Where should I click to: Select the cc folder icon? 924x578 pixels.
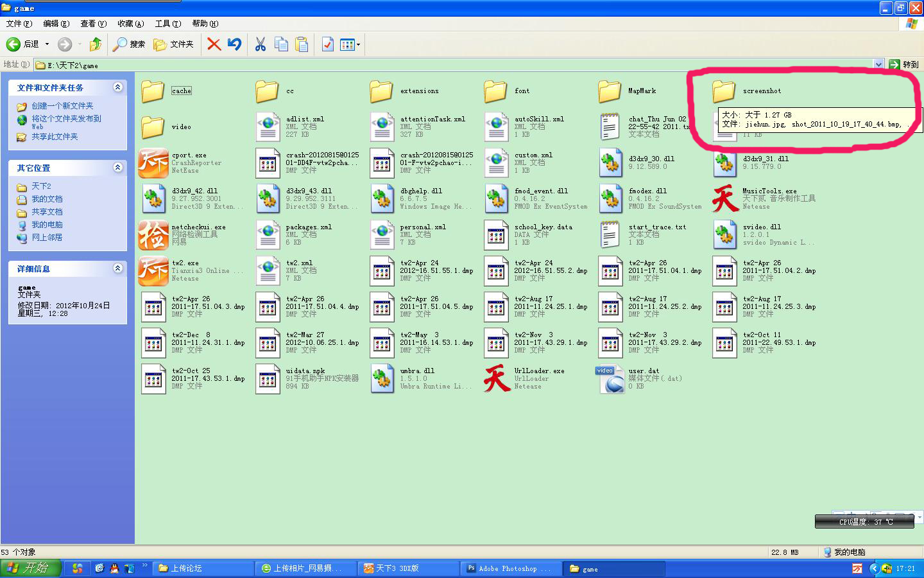(x=267, y=91)
